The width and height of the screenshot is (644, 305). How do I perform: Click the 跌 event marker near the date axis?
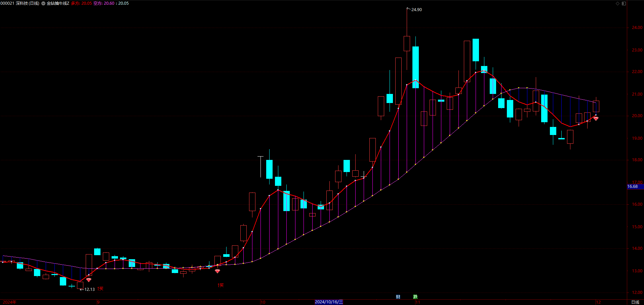click(415, 297)
